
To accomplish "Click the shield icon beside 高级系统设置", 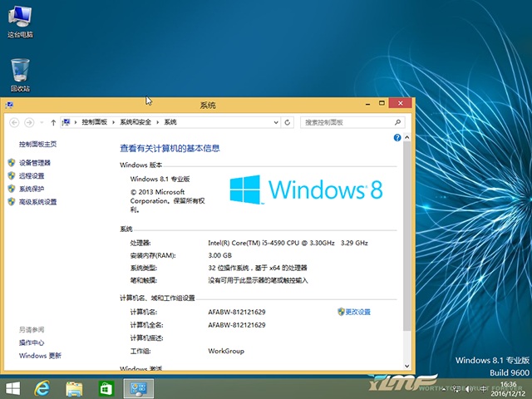I will pos(12,201).
